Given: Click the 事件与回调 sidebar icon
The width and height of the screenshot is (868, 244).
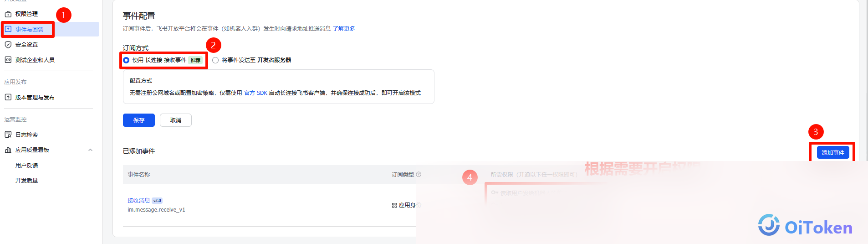Looking at the screenshot, I should point(8,29).
